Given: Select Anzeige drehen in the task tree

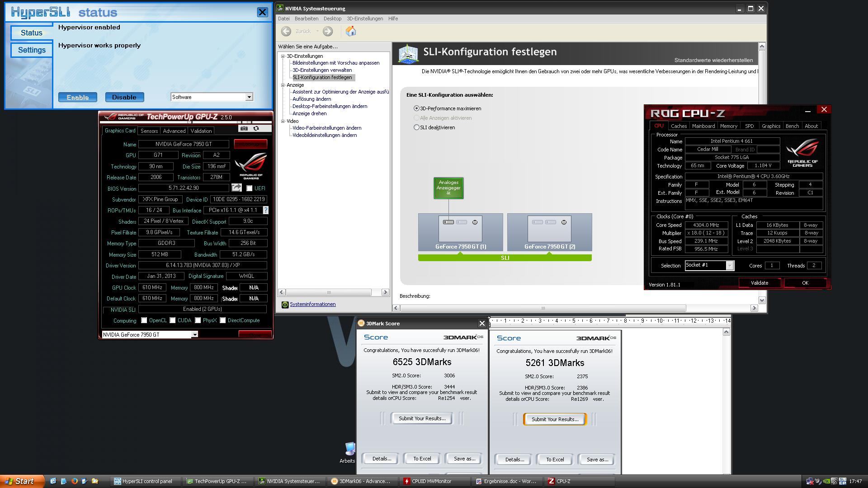Looking at the screenshot, I should [x=309, y=113].
